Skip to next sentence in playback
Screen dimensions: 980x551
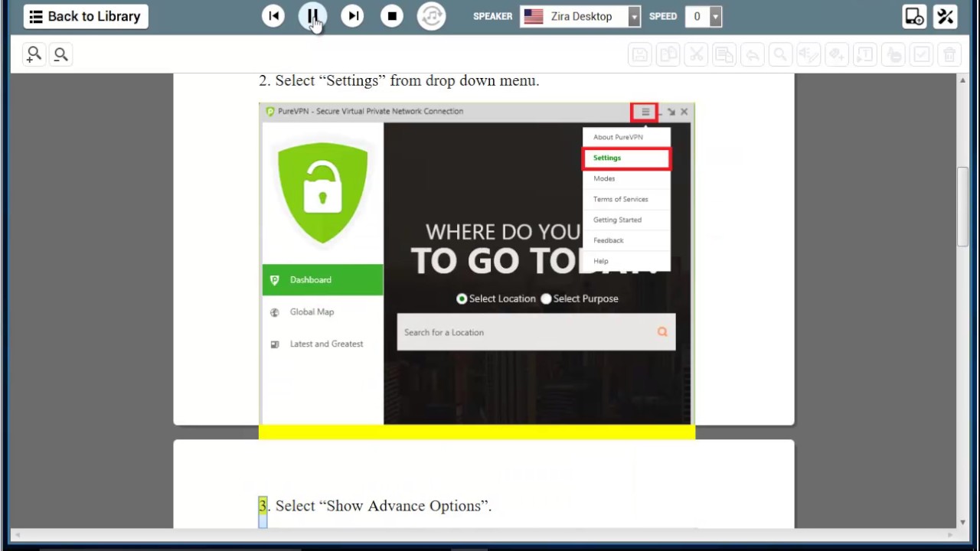click(352, 16)
